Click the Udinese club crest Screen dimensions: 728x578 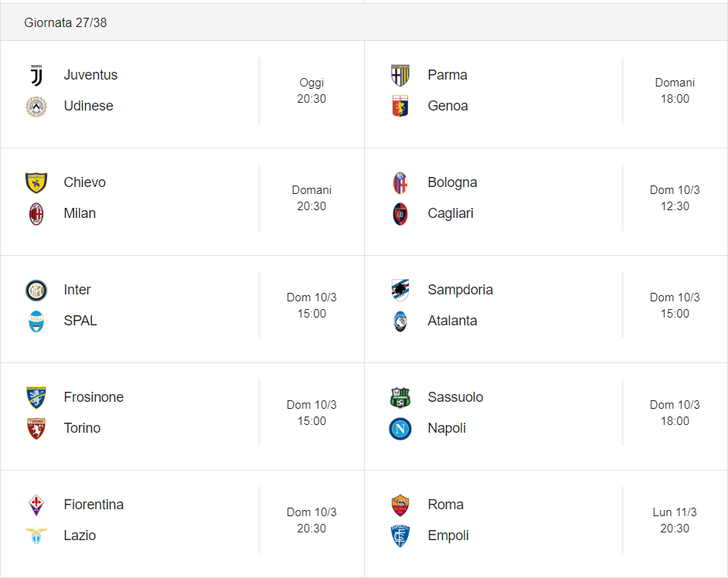coord(36,107)
